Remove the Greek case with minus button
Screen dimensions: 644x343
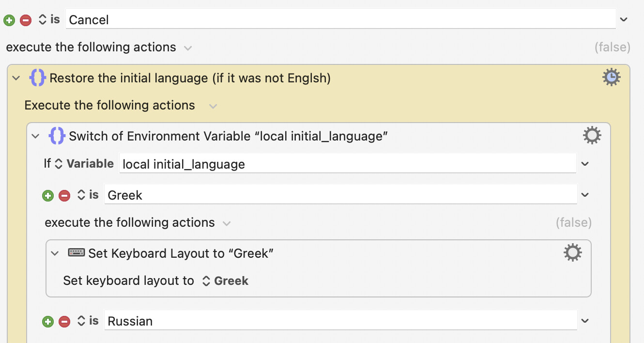[x=64, y=196]
